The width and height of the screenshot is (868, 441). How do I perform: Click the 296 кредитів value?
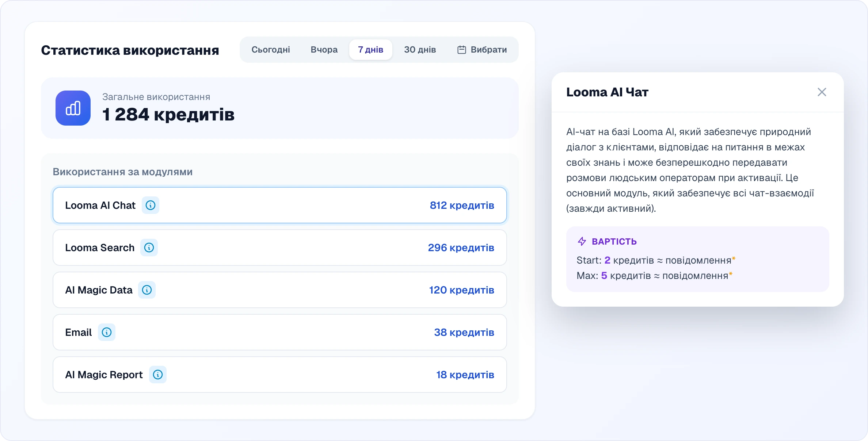[x=461, y=248]
